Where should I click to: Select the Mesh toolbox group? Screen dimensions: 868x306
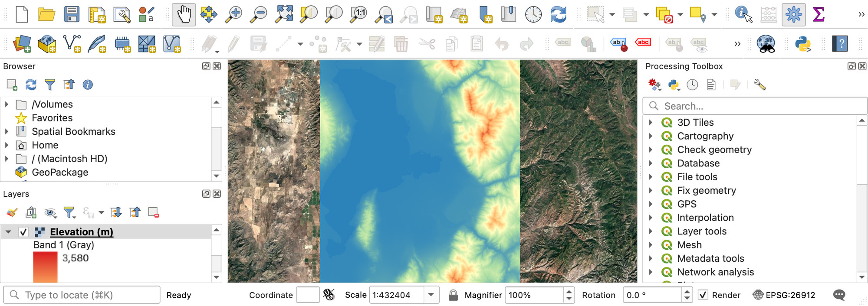(x=689, y=245)
